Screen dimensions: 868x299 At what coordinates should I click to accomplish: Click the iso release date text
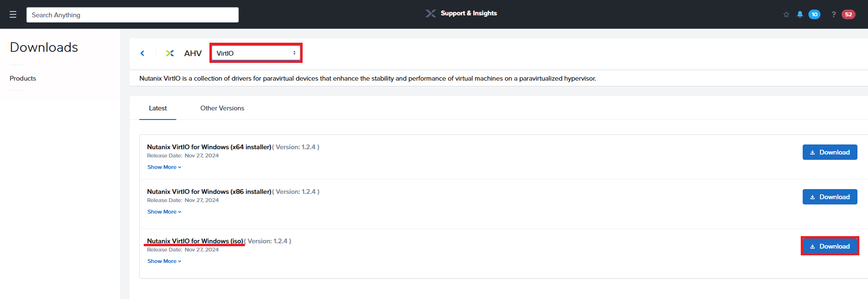tap(183, 250)
